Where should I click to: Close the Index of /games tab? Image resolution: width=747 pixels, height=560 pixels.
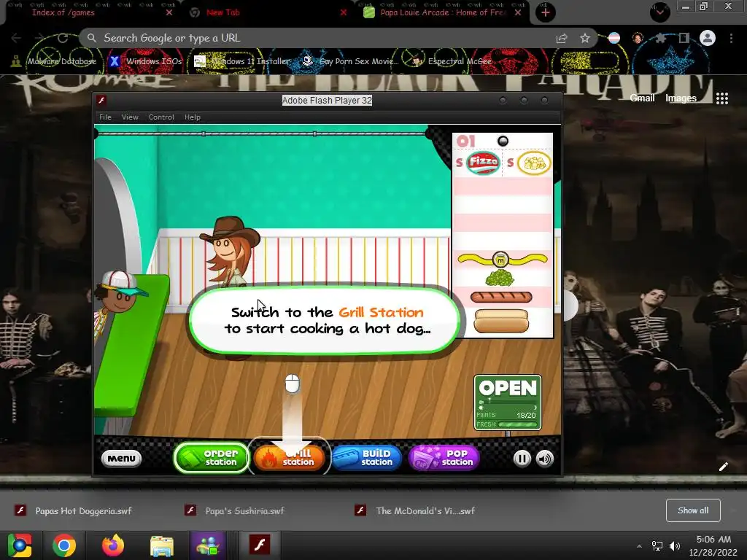point(169,13)
